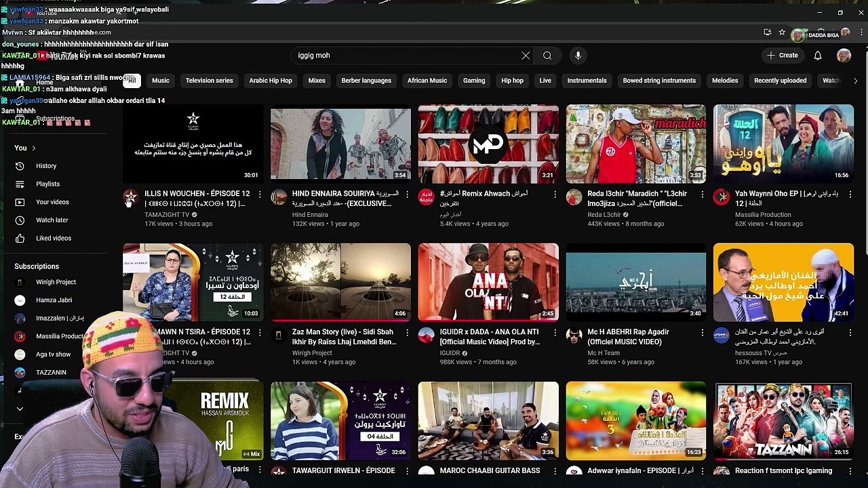Open more options for Reda L3chir Maradich video
This screenshot has width=868, height=488.
pyautogui.click(x=703, y=195)
